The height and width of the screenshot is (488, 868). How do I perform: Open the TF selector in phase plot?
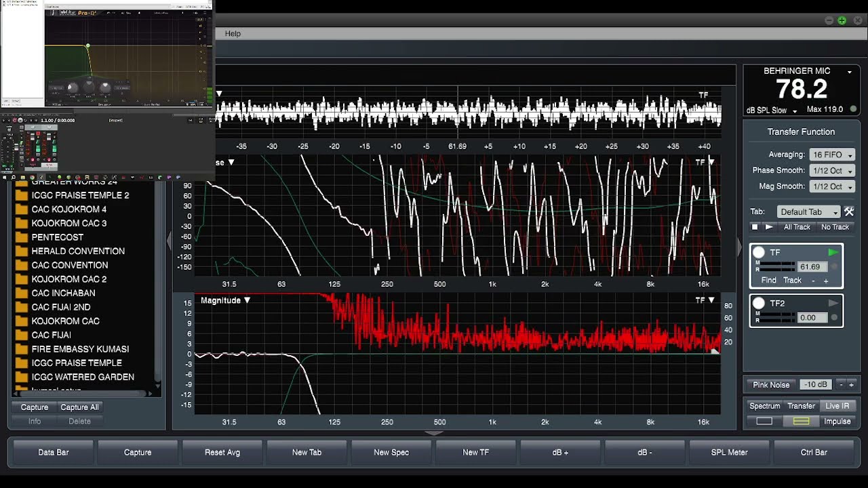[x=705, y=163]
